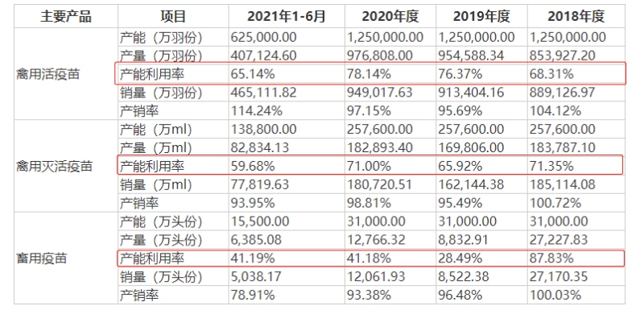Click the value 5,038.17

pyautogui.click(x=256, y=277)
